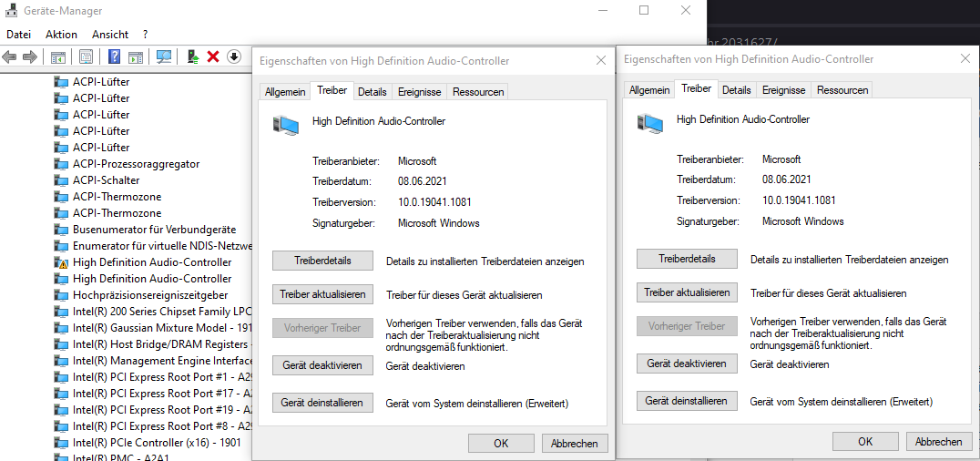Switch to Allgemein tab in right dialog

(649, 90)
